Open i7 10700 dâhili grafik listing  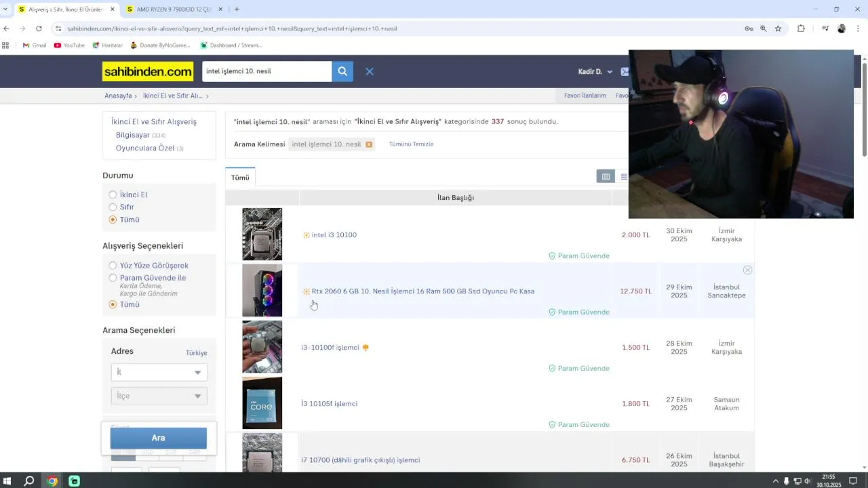click(361, 460)
